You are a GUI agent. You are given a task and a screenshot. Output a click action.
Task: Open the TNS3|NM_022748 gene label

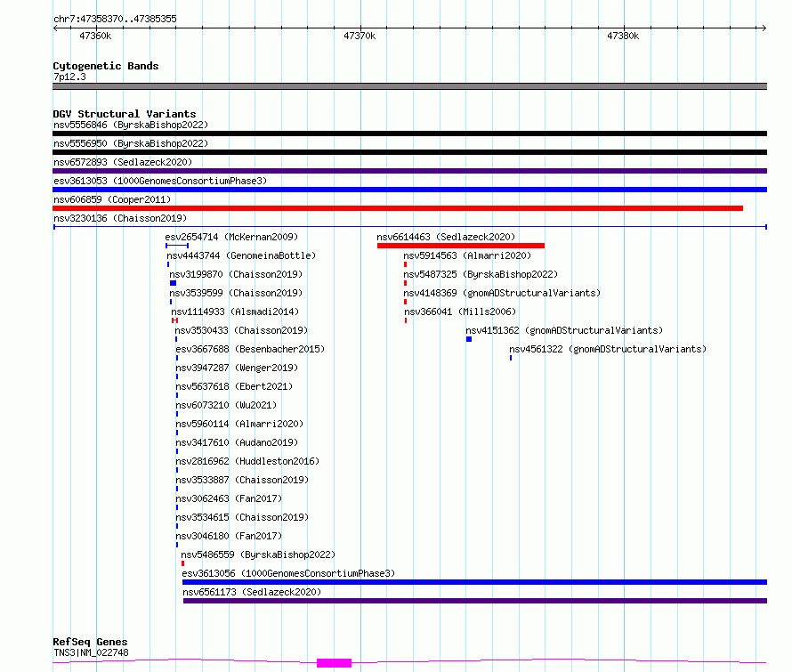[91, 652]
